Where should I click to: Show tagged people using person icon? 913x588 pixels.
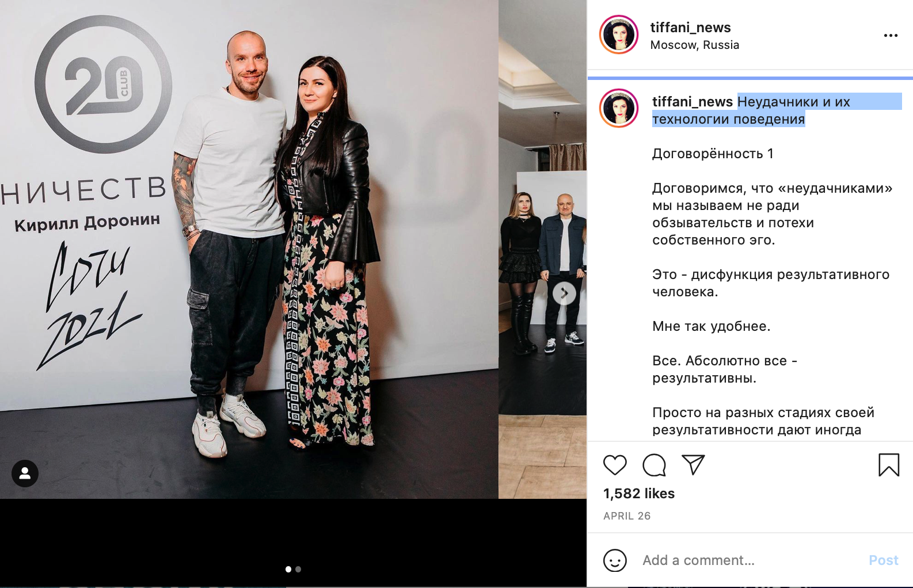click(x=25, y=474)
